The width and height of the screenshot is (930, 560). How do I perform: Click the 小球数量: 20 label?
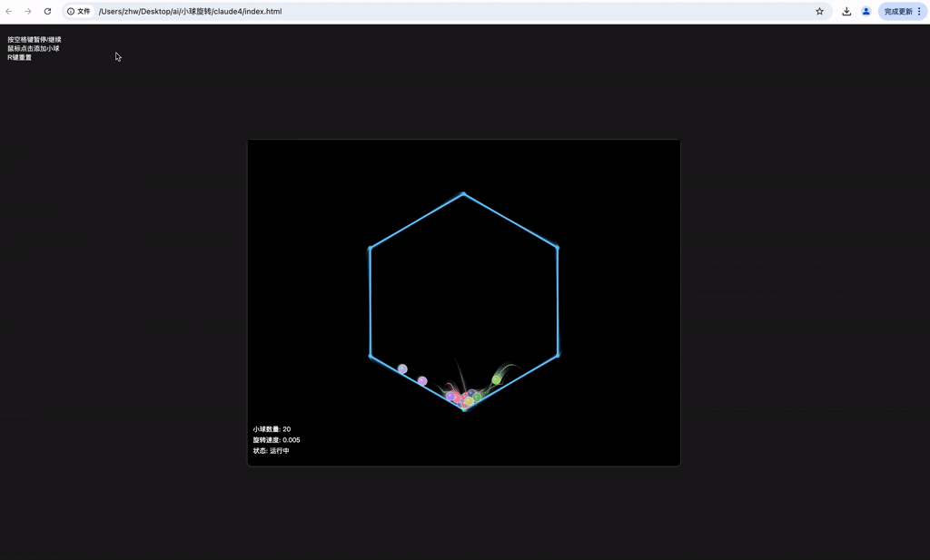point(272,429)
